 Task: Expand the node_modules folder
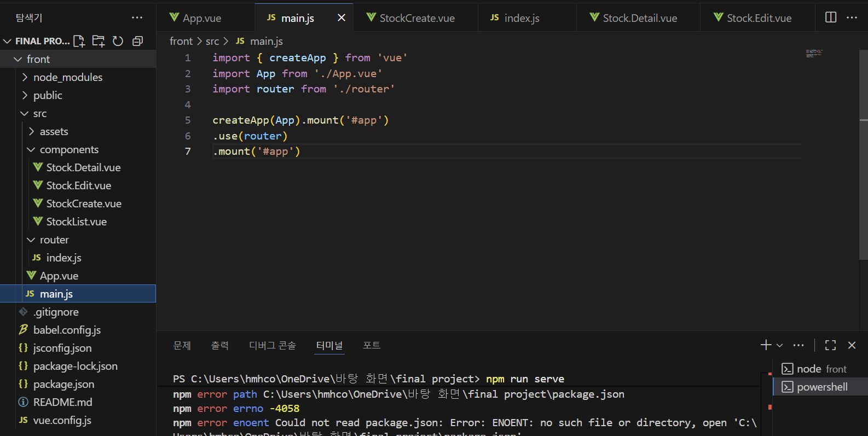pyautogui.click(x=67, y=77)
